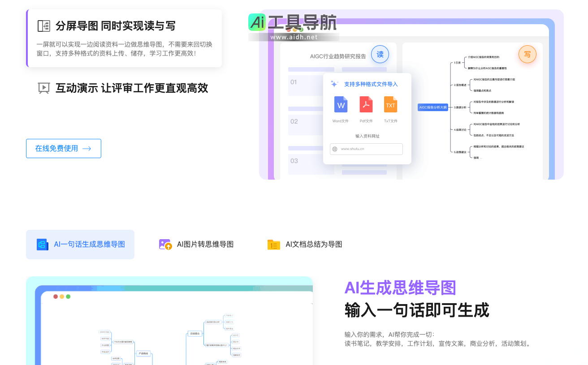Click the Ai工具导航 logo
Screen dimensions: 588x365
click(x=293, y=26)
